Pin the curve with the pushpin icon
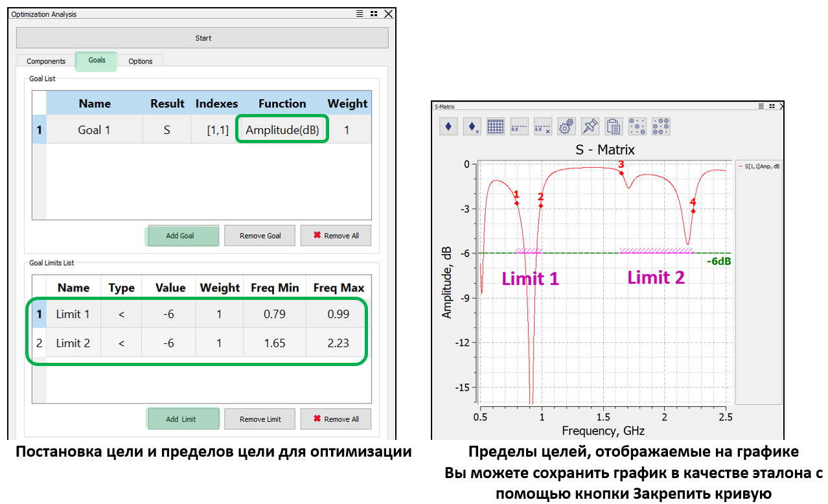 point(590,126)
